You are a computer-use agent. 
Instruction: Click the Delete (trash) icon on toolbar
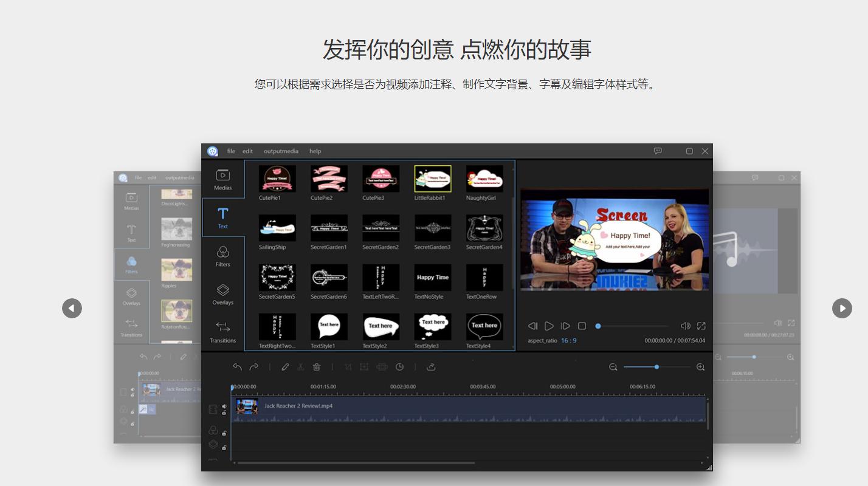coord(317,367)
